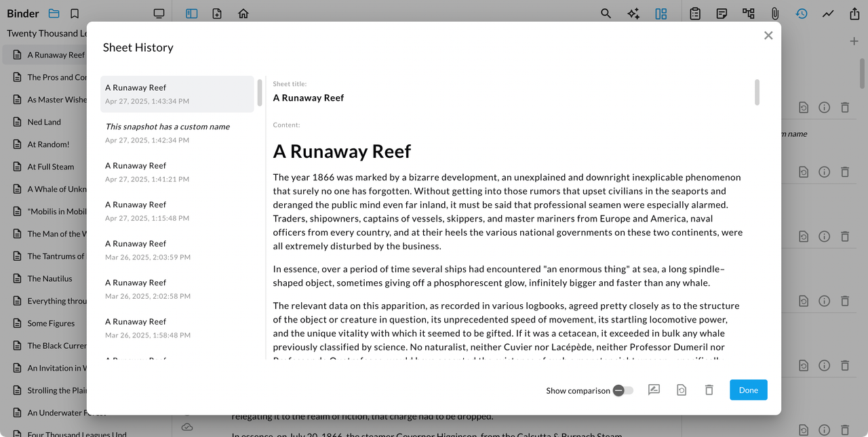Click the snapshot list scrollbar
Viewport: 868px width, 437px height.
point(260,92)
